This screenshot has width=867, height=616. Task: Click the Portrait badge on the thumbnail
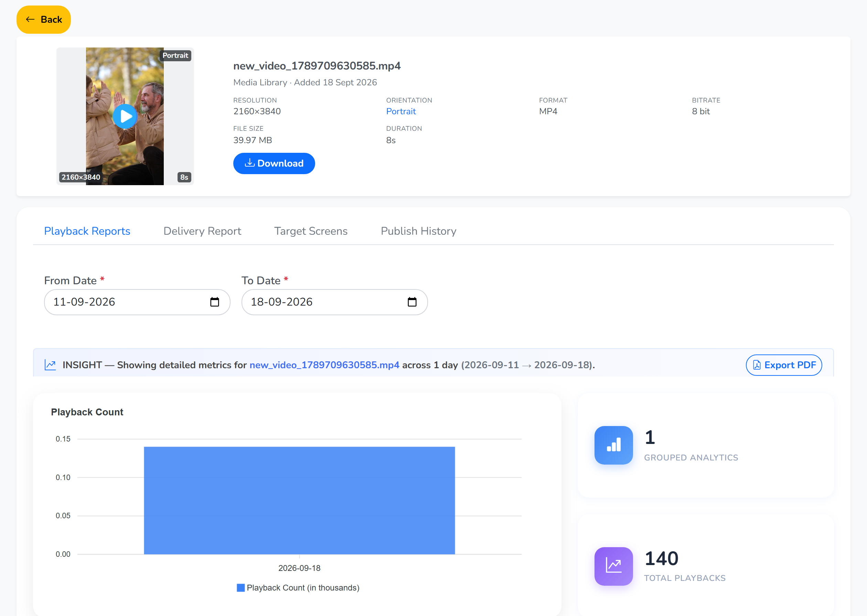[x=175, y=55]
